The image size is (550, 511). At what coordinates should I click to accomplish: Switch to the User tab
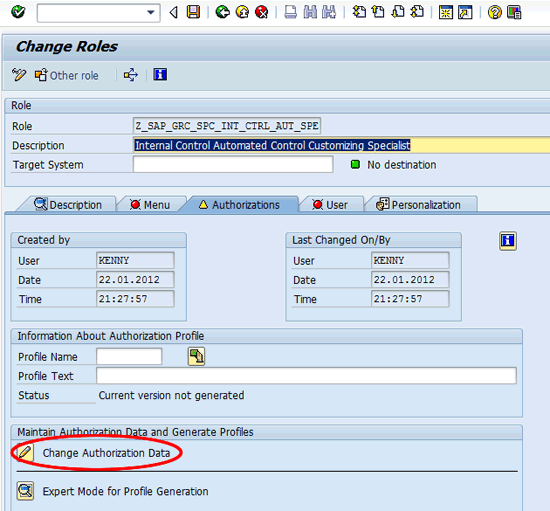(330, 205)
